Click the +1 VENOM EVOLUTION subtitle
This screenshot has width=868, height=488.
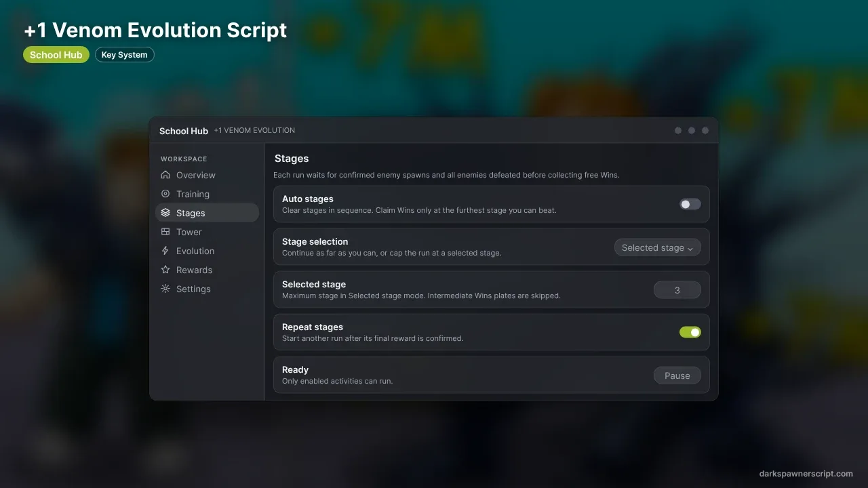pos(254,130)
